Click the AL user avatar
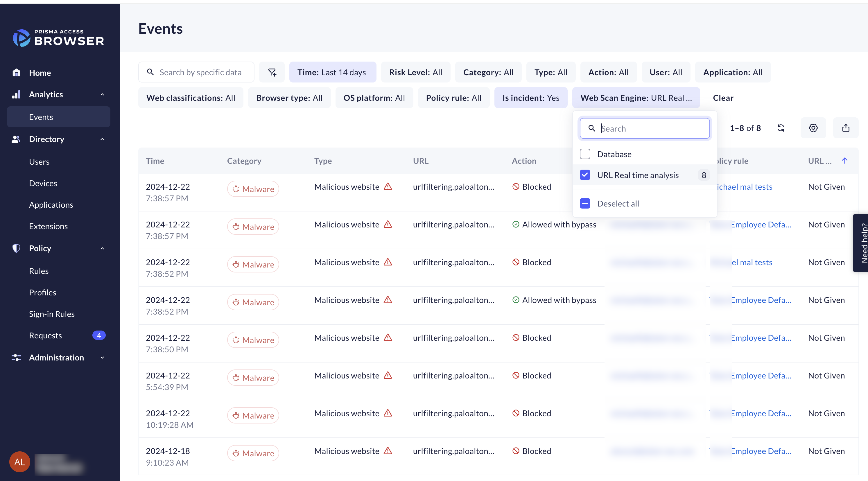Screen dimensions: 868x481 tap(19, 462)
